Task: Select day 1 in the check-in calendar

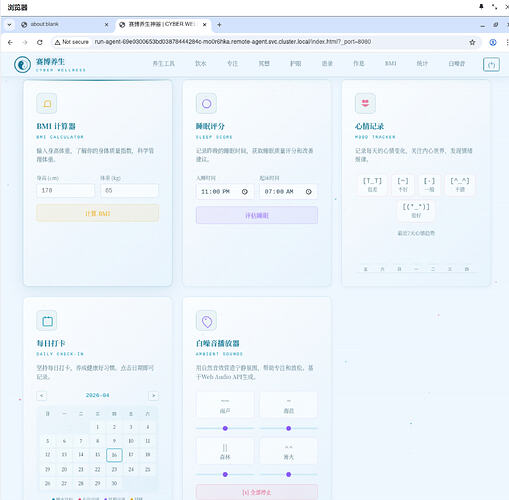Action: point(97,427)
